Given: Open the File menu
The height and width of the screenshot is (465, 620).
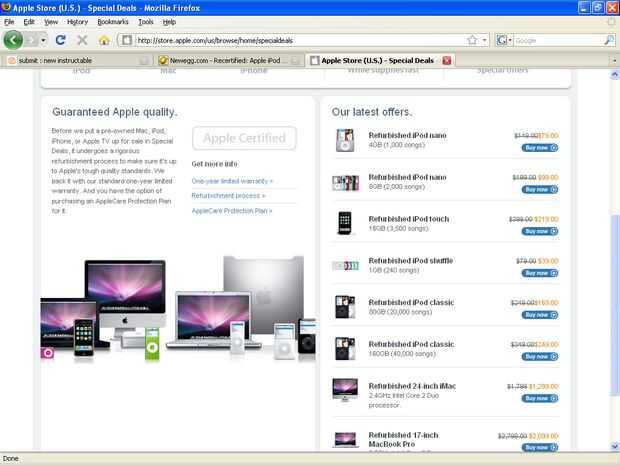Looking at the screenshot, I should tap(9, 22).
